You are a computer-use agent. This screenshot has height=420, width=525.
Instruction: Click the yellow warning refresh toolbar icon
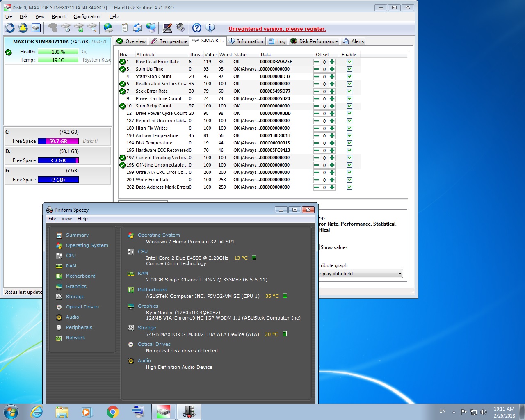coord(23,28)
